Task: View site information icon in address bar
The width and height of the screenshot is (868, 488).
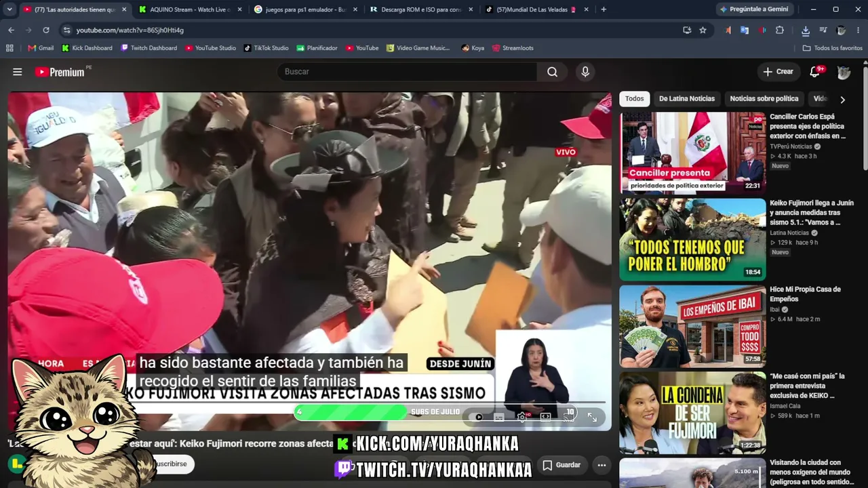Action: pos(66,30)
